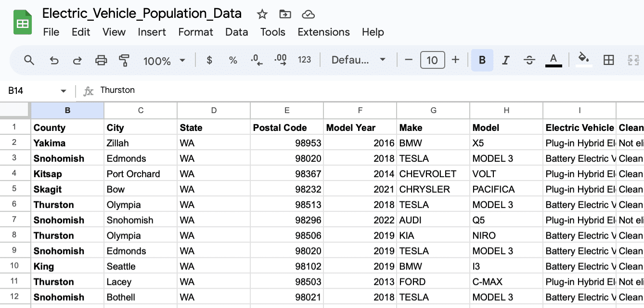Select the County header cell
Screen dimensions: 644x308
pos(67,128)
